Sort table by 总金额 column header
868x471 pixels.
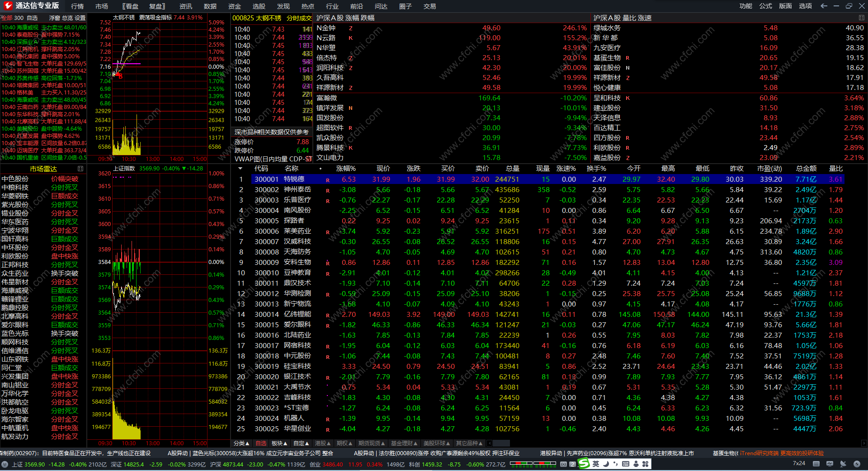click(806, 169)
